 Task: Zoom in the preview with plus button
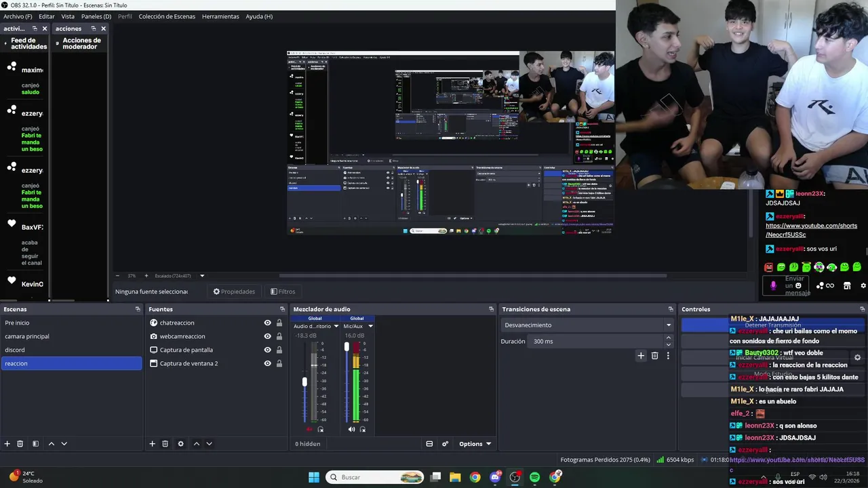(x=146, y=276)
